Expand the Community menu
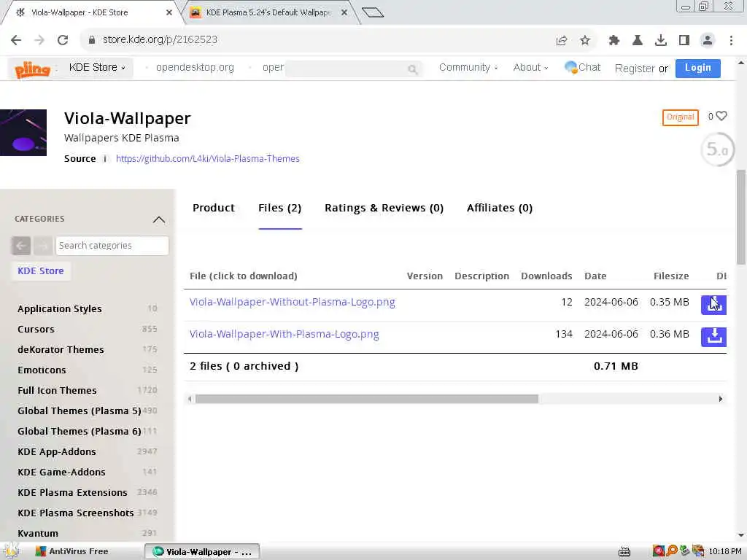This screenshot has height=560, width=747. 468,68
